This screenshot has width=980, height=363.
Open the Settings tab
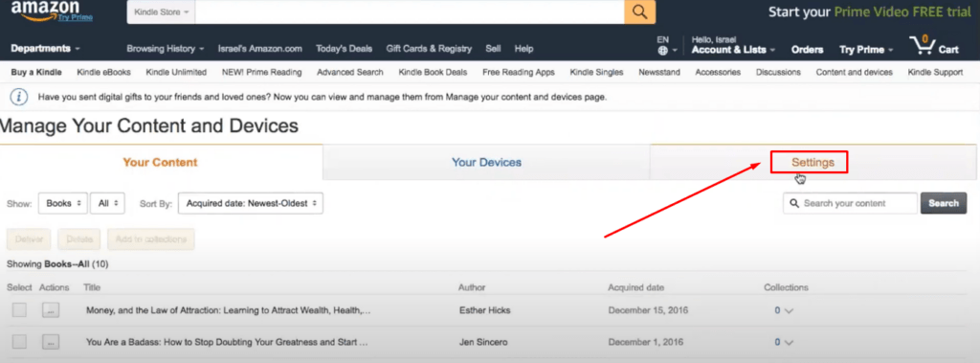pyautogui.click(x=813, y=163)
